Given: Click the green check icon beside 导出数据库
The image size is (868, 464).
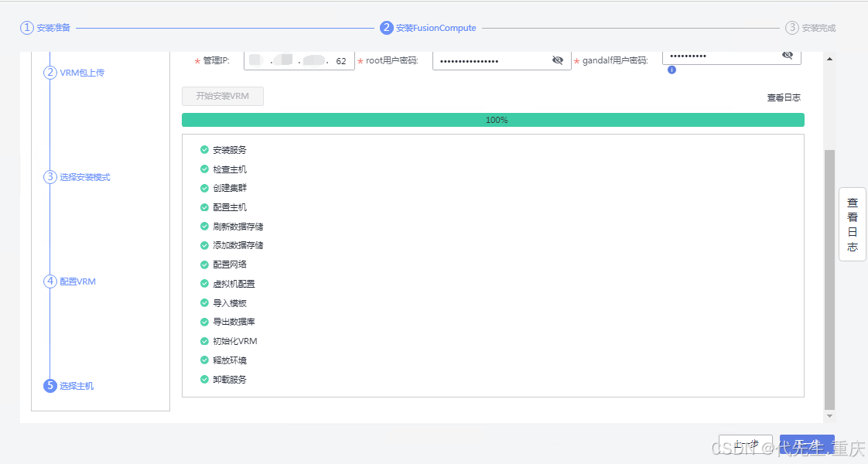Looking at the screenshot, I should 204,322.
